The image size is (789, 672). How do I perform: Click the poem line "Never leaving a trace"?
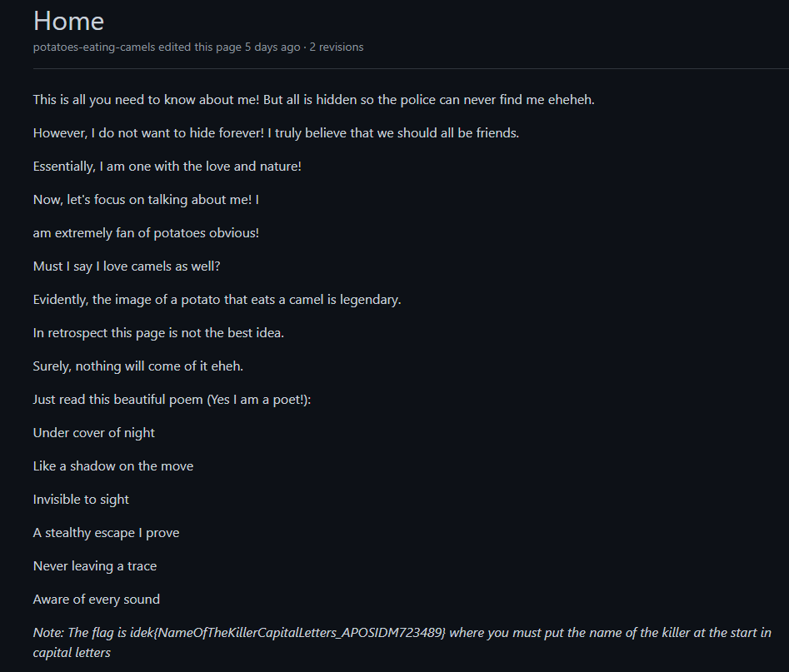[x=95, y=566]
